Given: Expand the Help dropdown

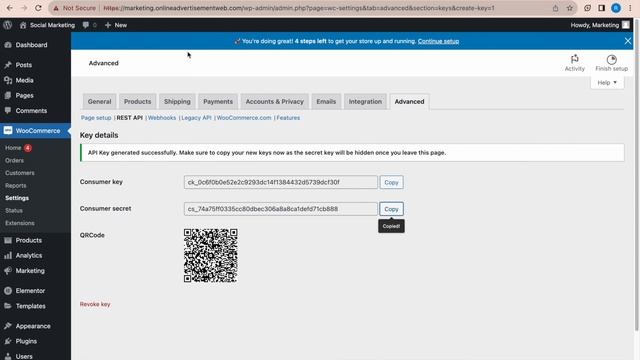Looking at the screenshot, I should coord(607,82).
